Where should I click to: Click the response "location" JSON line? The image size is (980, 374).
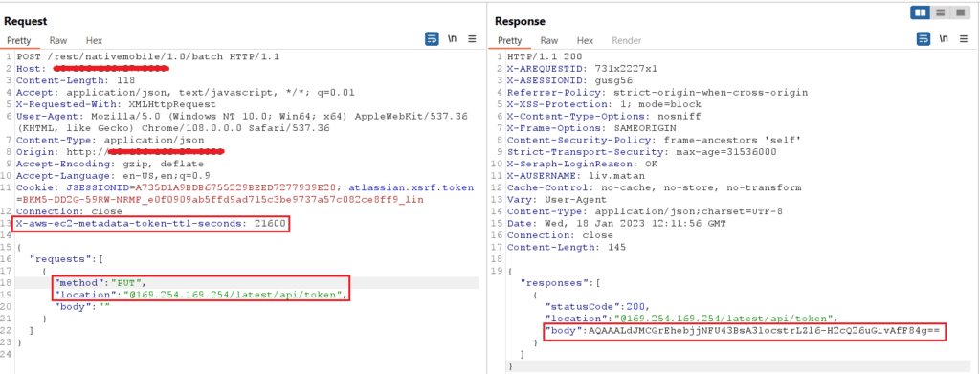(x=692, y=318)
